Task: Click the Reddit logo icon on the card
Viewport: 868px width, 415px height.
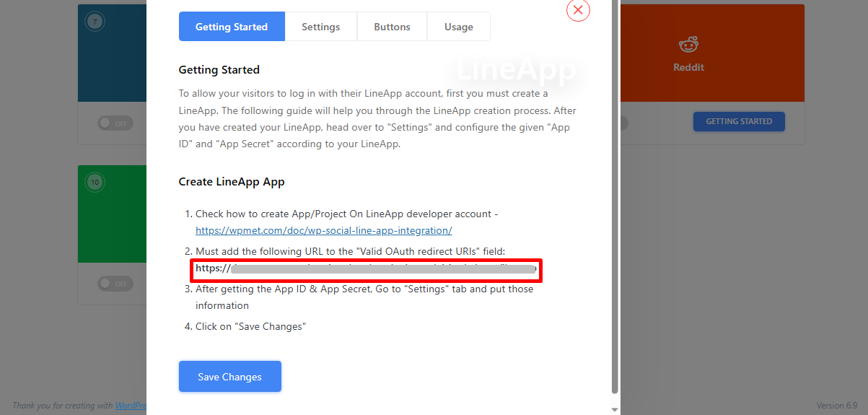Action: point(689,45)
